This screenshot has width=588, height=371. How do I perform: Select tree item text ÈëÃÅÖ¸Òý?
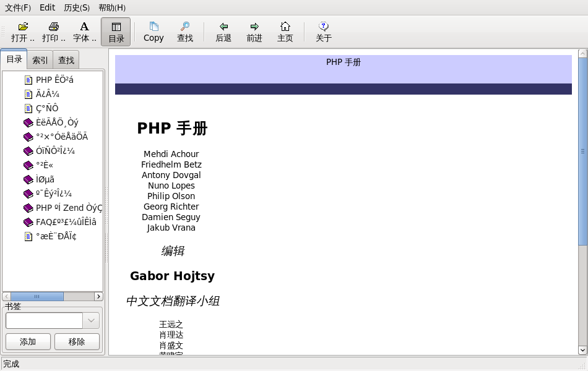[x=57, y=122]
